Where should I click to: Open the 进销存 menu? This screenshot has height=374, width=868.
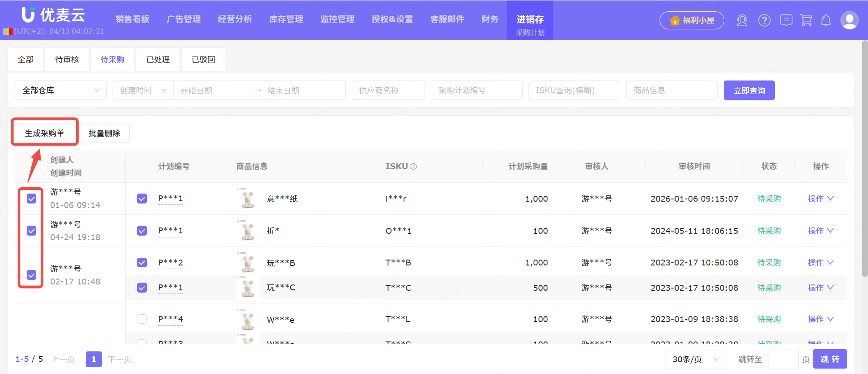(x=530, y=19)
